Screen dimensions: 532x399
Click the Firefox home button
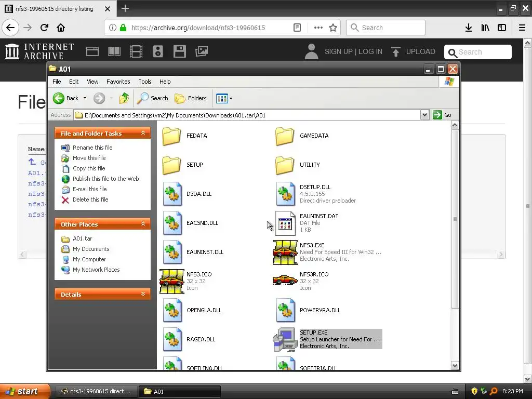(x=61, y=28)
